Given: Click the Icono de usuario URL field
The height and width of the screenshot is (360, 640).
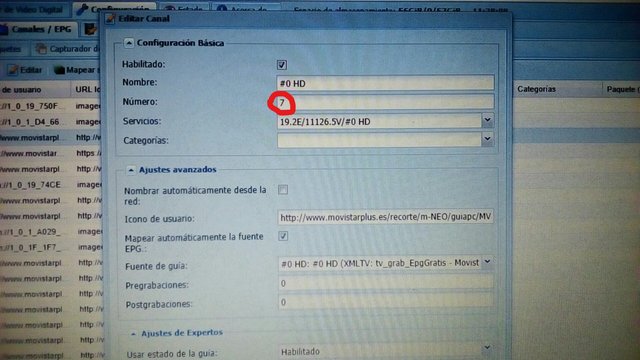Looking at the screenshot, I should tap(386, 217).
